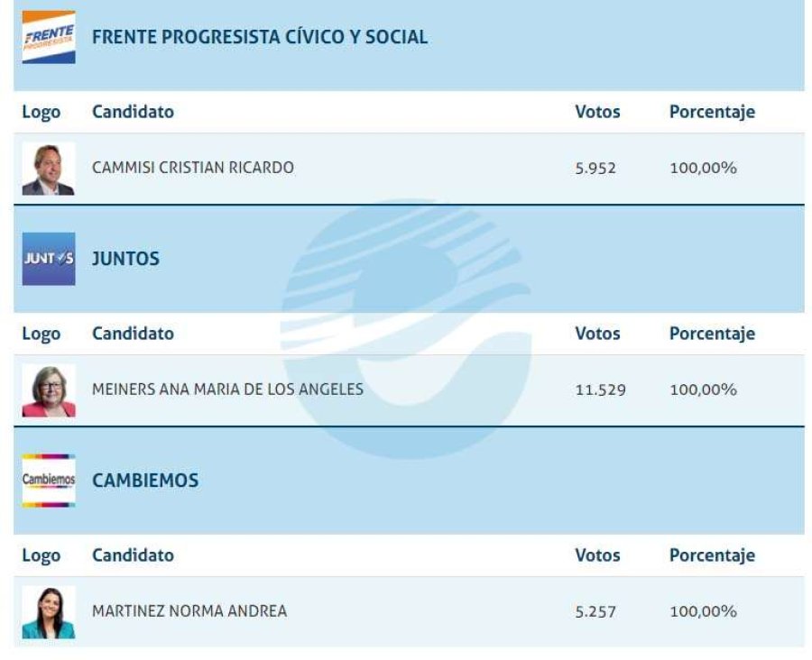Screen dimensions: 812x660
Task: Click the 5.952 votes value
Action: (x=595, y=169)
